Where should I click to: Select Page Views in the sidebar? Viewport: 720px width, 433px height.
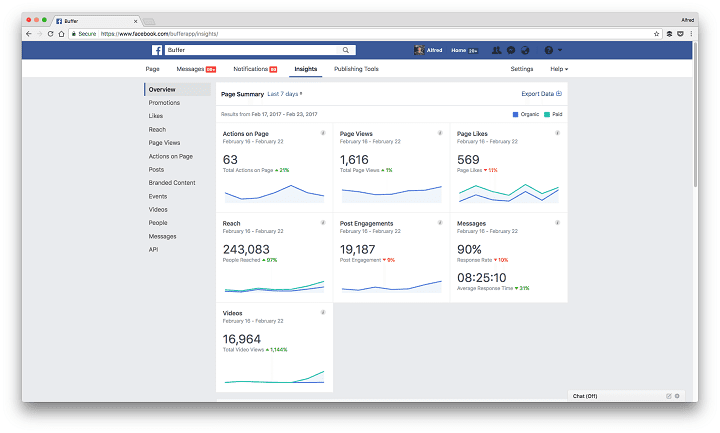[164, 143]
